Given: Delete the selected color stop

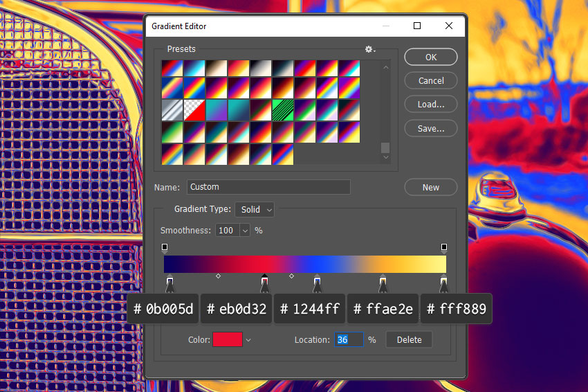Looking at the screenshot, I should (x=409, y=339).
